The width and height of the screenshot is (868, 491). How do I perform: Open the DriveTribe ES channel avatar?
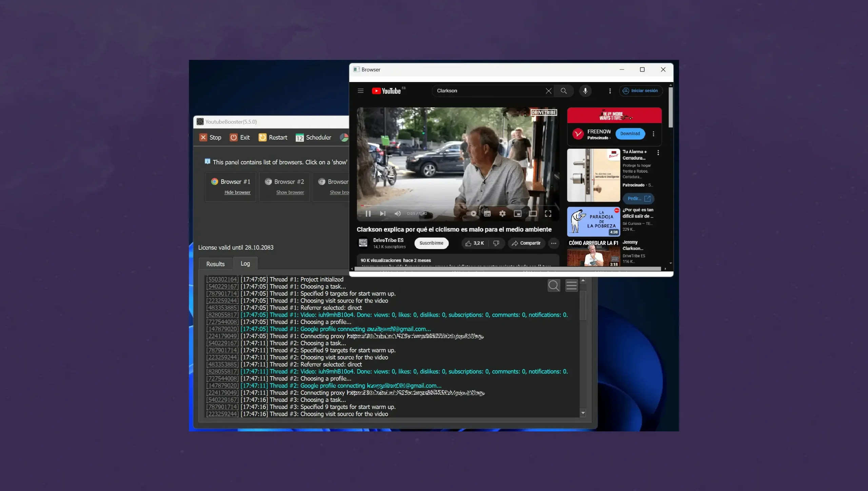click(x=363, y=243)
